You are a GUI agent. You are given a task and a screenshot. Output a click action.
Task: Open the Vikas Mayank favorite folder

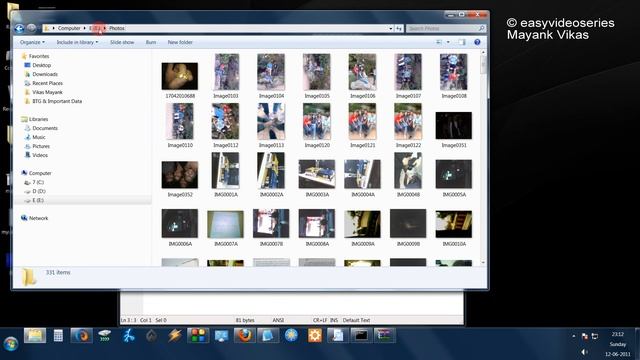pos(47,92)
